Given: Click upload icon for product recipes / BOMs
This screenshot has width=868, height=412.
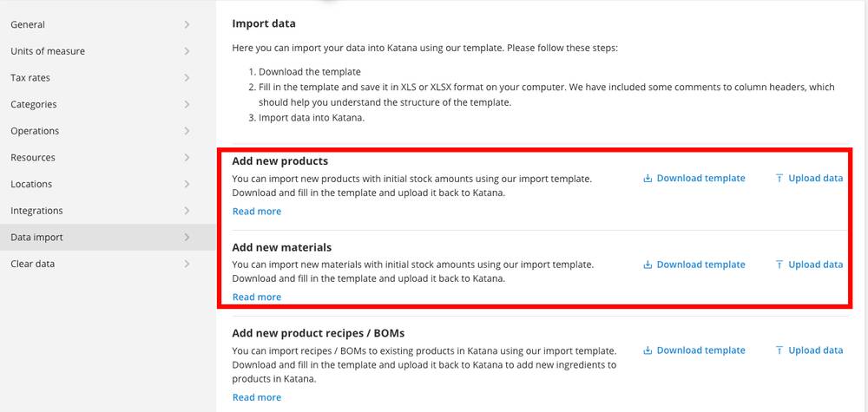Looking at the screenshot, I should [779, 350].
